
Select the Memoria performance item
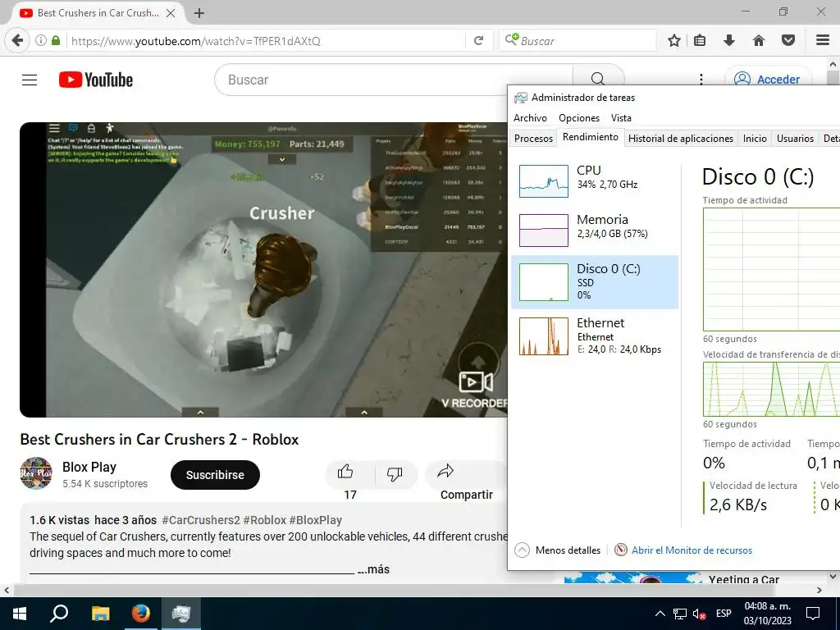(595, 230)
